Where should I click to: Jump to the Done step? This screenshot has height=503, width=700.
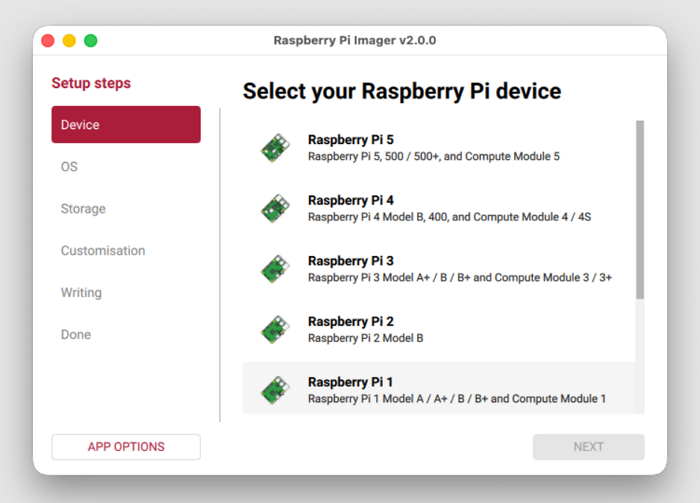(76, 334)
